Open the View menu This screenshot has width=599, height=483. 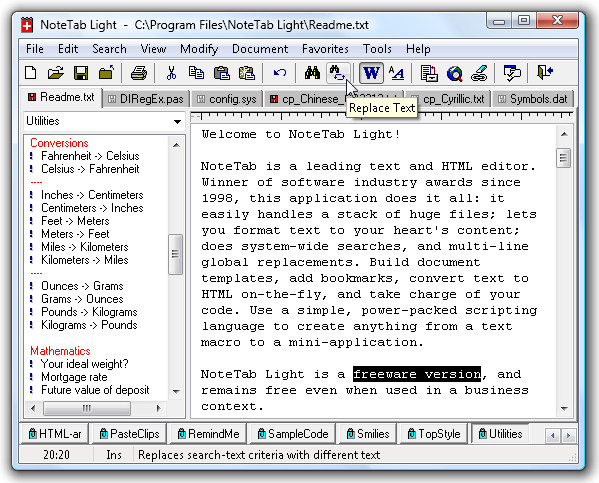pos(153,49)
